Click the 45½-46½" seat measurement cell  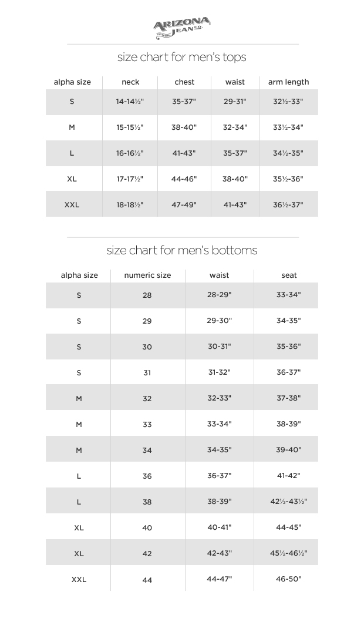[x=288, y=553]
